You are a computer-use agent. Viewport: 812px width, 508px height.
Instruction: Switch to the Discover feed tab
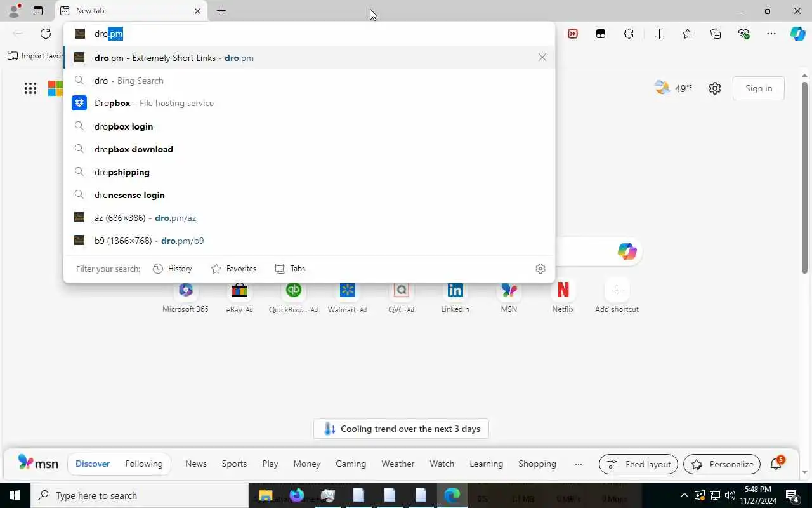point(93,464)
